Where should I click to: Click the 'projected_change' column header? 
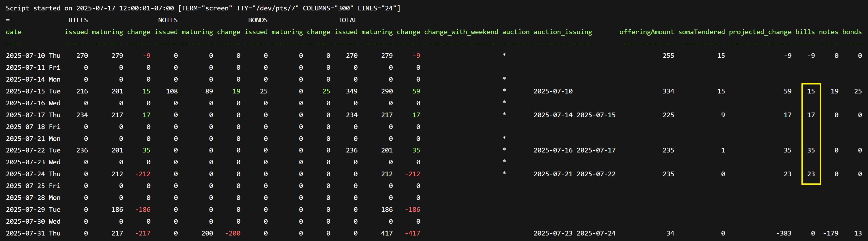[760, 32]
